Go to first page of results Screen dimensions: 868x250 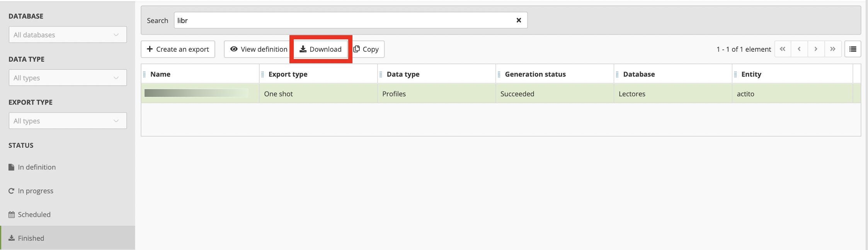(783, 49)
